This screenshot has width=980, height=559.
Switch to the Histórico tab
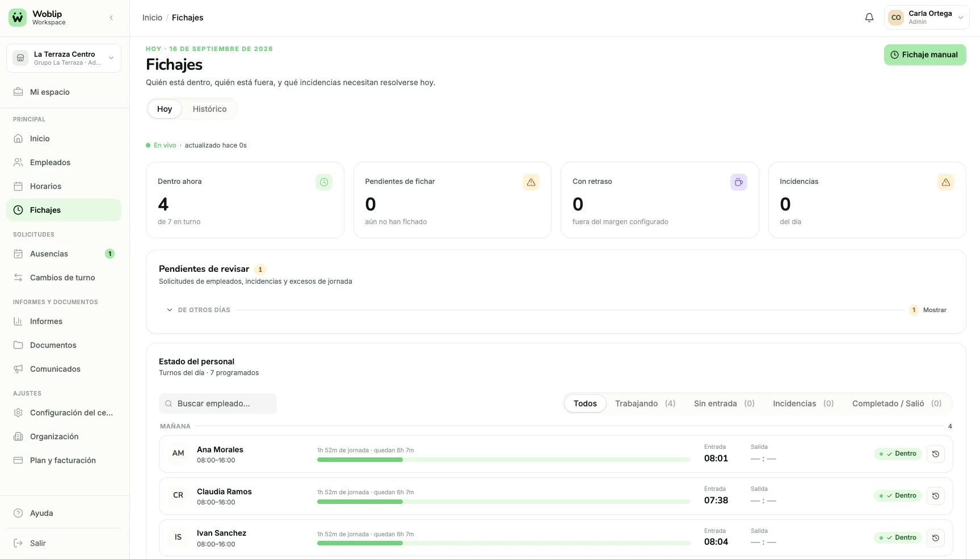(x=209, y=109)
